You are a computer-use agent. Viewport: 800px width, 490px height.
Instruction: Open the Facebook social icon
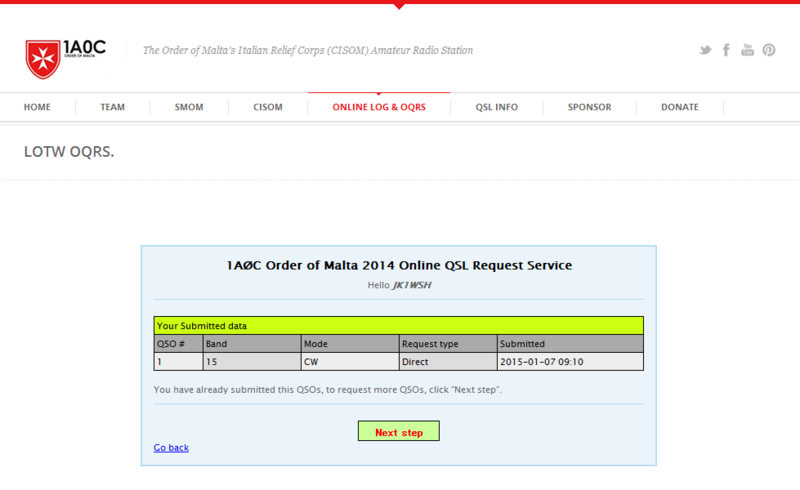pos(726,50)
